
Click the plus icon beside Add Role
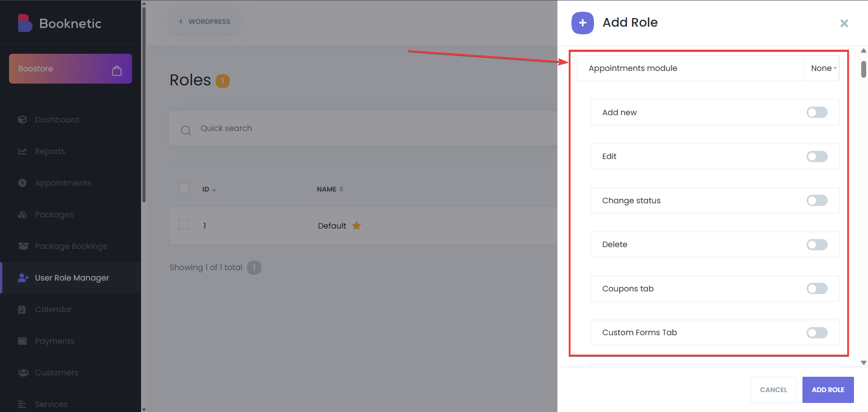(x=583, y=23)
